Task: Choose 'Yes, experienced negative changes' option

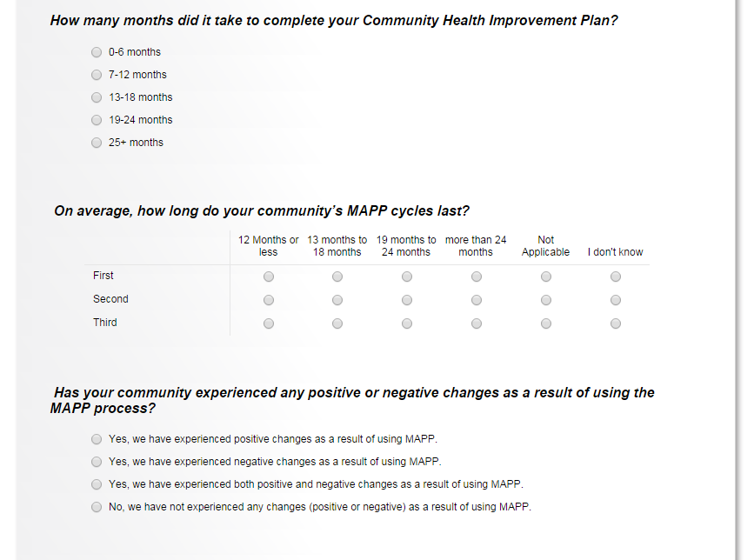Action: [x=97, y=462]
